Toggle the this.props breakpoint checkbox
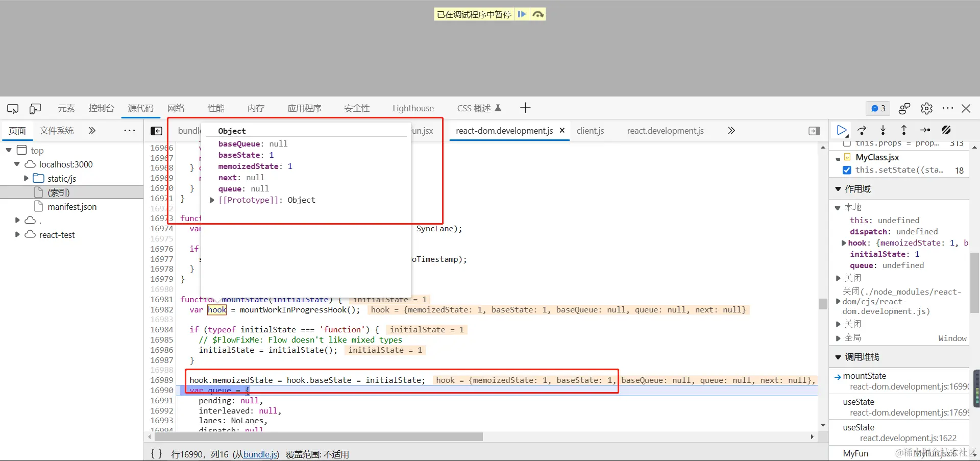This screenshot has height=461, width=980. click(x=847, y=143)
